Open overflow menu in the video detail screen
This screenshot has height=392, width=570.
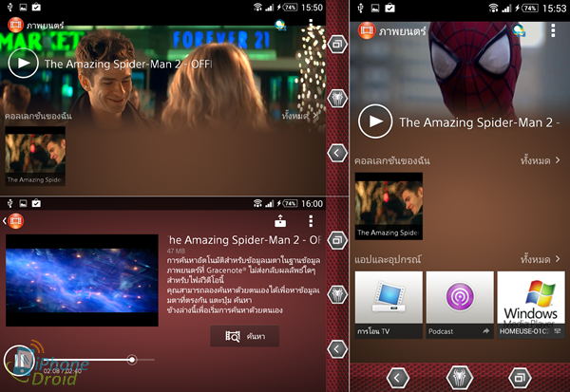[311, 221]
